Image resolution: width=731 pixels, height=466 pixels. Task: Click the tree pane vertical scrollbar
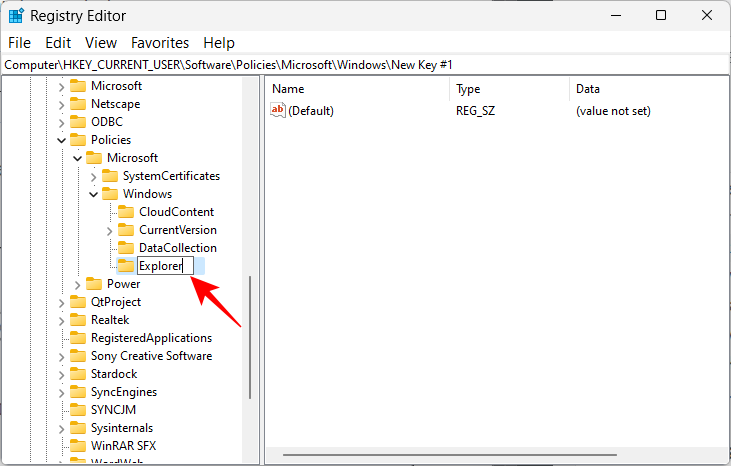pos(250,340)
